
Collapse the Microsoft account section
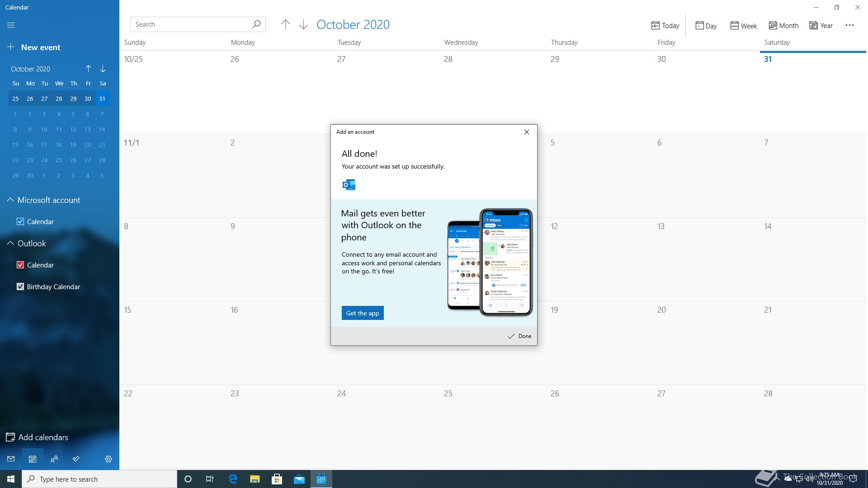10,200
